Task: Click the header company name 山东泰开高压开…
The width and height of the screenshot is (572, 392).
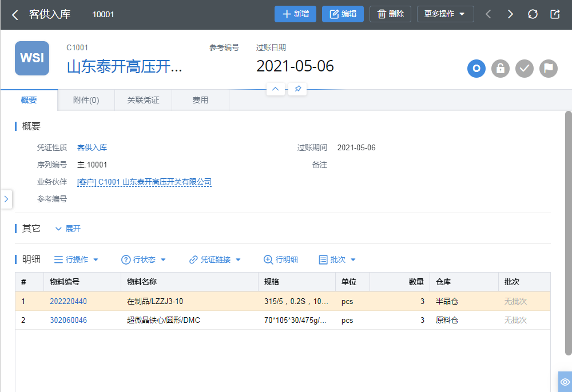Action: [x=124, y=67]
